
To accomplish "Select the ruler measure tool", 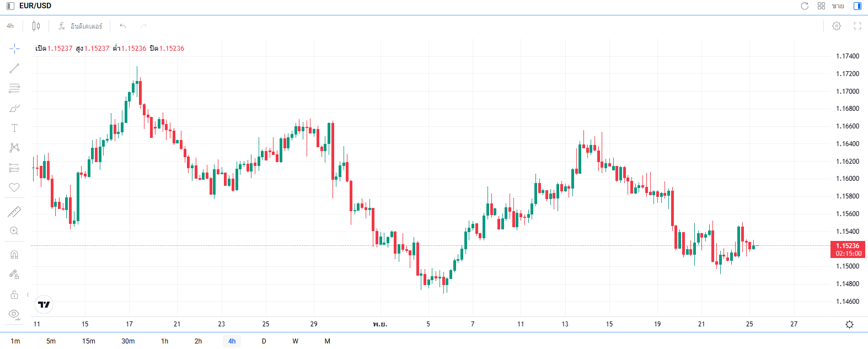I will pos(14,212).
